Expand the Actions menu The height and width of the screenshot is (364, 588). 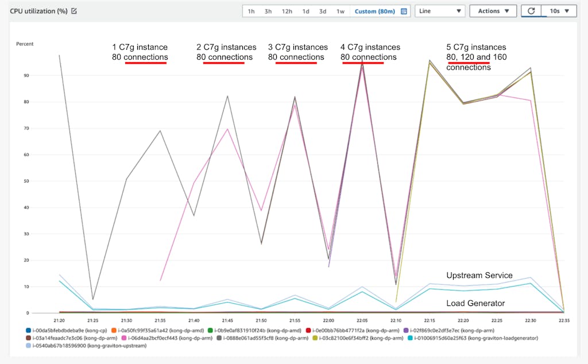point(493,11)
